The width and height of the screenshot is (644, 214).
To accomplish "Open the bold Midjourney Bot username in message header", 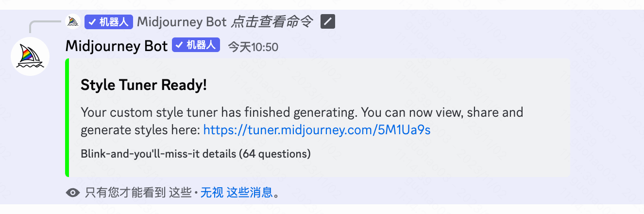I will (117, 46).
